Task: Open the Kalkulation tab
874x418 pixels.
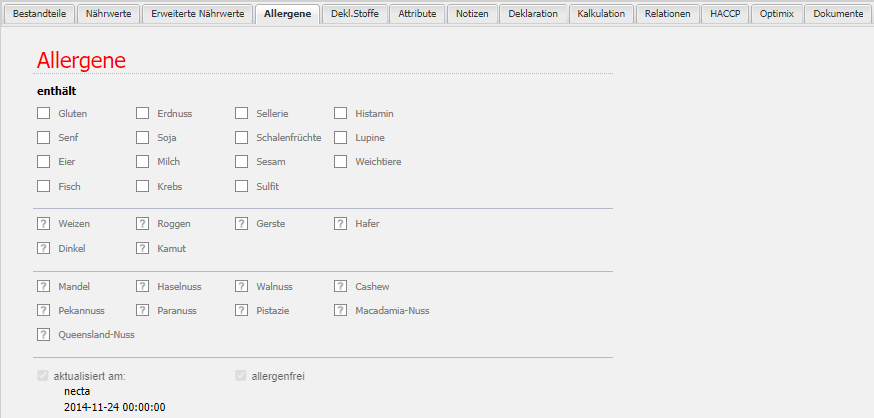Action: (x=601, y=14)
